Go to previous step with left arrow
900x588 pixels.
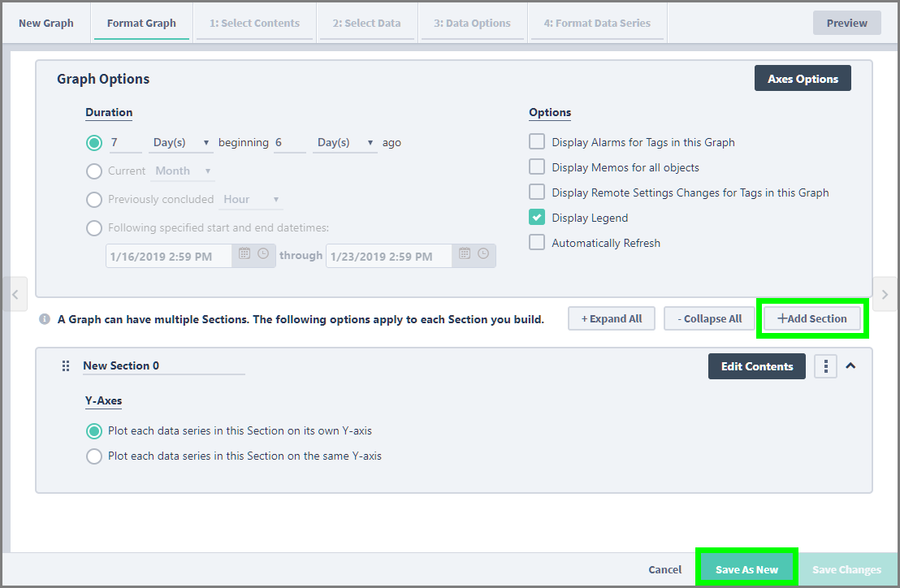[x=15, y=294]
